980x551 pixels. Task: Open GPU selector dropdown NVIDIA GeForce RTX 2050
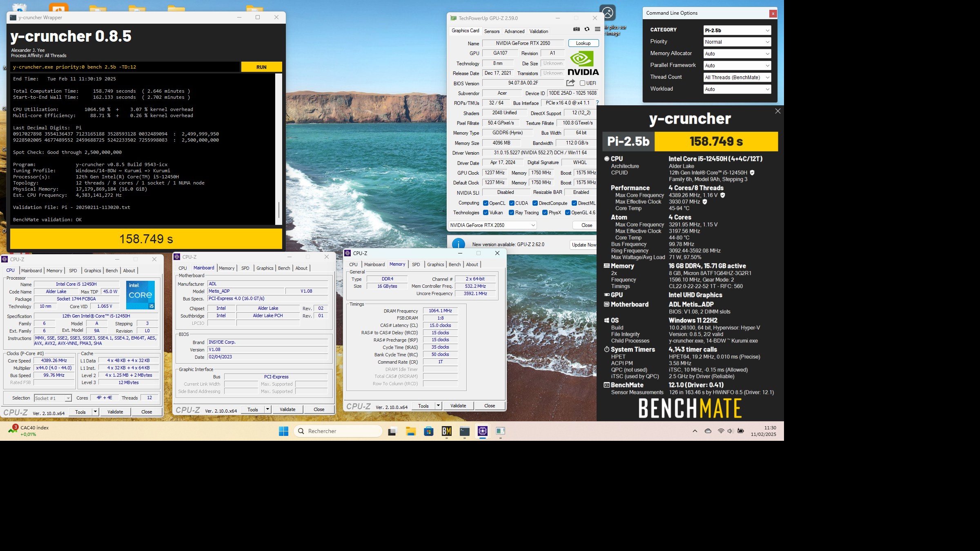(x=492, y=225)
